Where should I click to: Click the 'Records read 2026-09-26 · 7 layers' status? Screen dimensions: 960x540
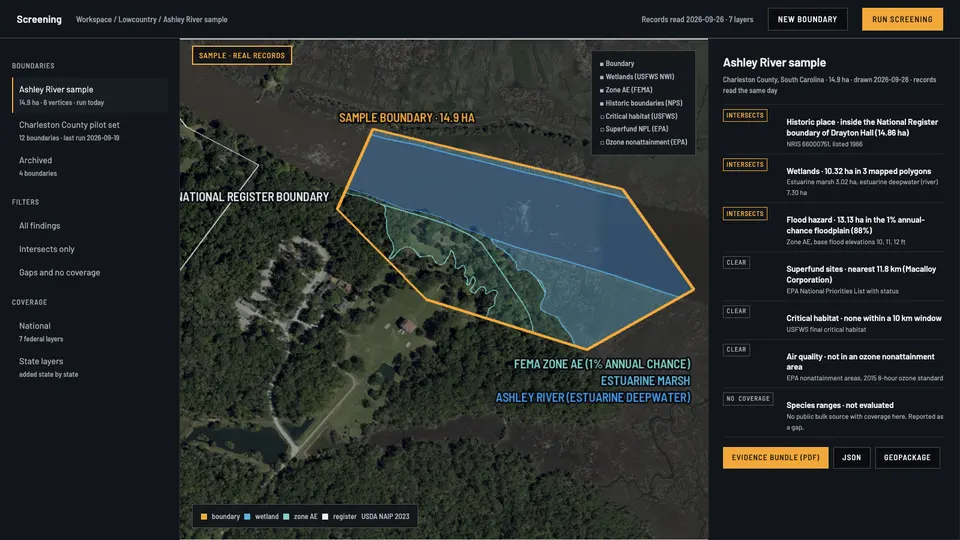pyautogui.click(x=697, y=20)
